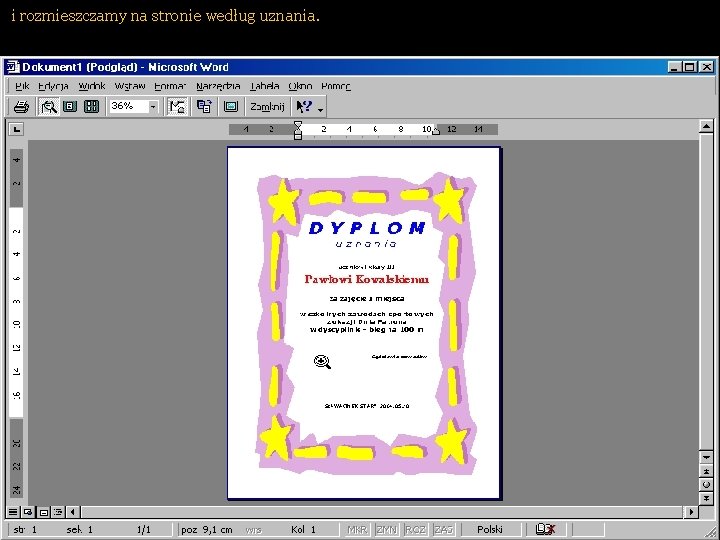The height and width of the screenshot is (540, 720).
Task: Show one page preview
Action: click(70, 107)
